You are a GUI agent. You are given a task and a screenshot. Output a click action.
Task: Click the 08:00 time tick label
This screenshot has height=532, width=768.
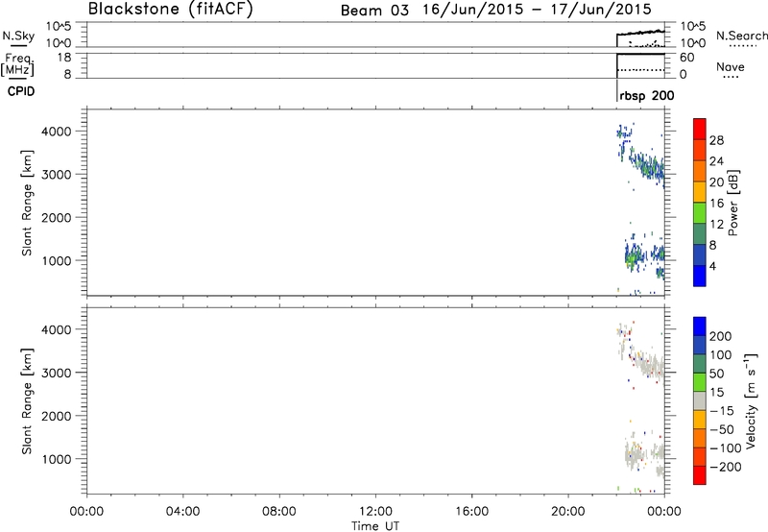coord(279,512)
